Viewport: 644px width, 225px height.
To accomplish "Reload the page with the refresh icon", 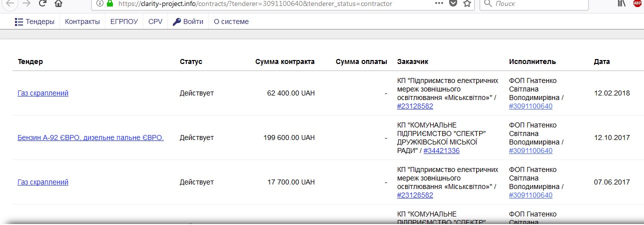I will (43, 3).
